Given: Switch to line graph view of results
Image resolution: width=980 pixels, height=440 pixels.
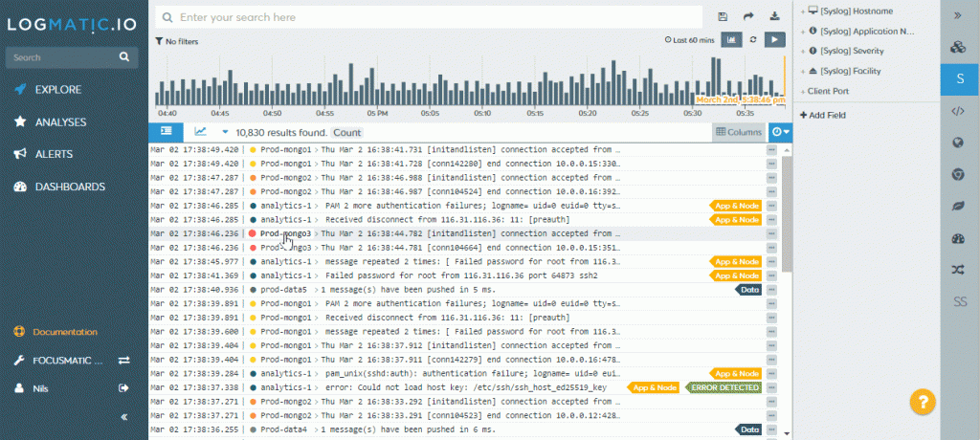Looking at the screenshot, I should point(201,132).
